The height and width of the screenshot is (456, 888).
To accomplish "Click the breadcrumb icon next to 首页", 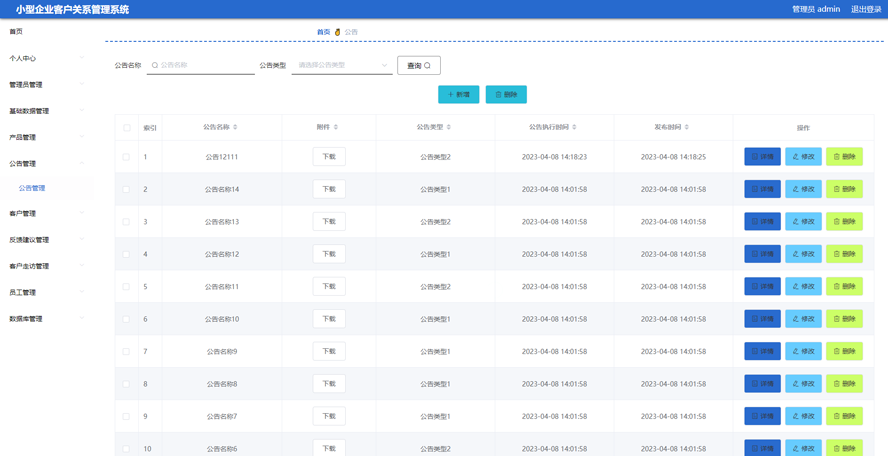I will [338, 32].
